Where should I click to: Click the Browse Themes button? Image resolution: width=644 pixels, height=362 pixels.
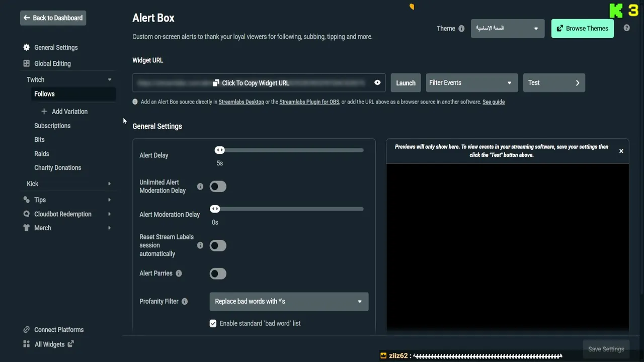pyautogui.click(x=583, y=29)
